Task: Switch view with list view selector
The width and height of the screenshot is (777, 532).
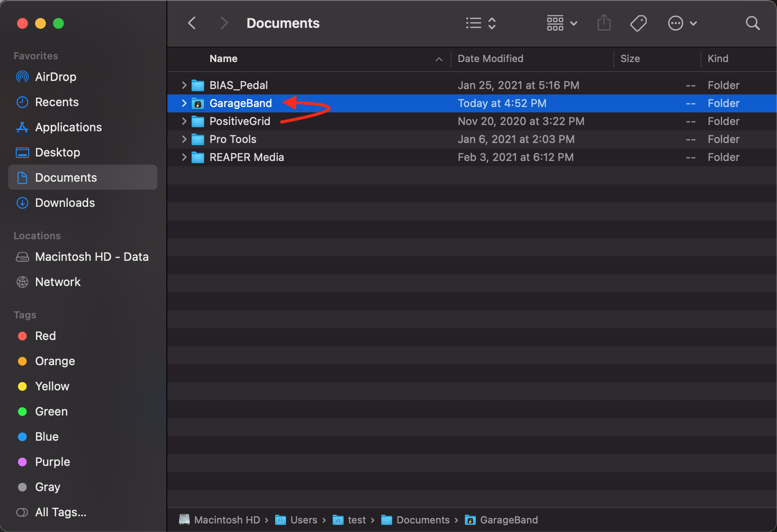Action: 480,23
